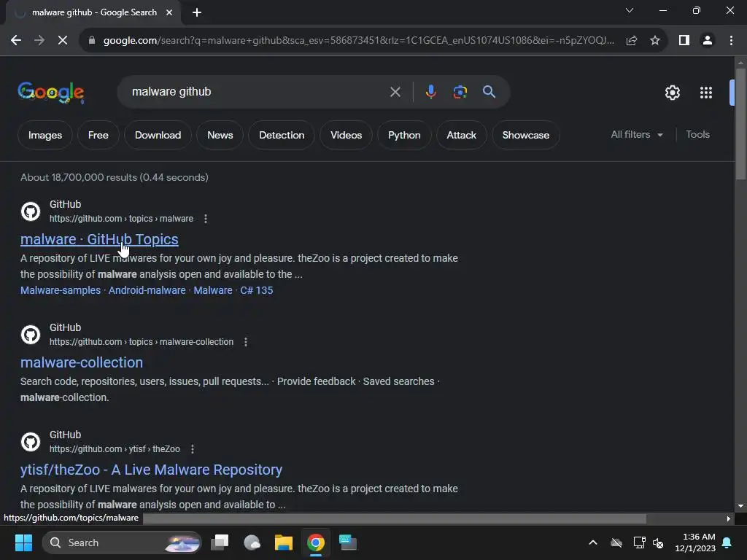Open File Explorer from the taskbar
The width and height of the screenshot is (747, 560).
[284, 542]
